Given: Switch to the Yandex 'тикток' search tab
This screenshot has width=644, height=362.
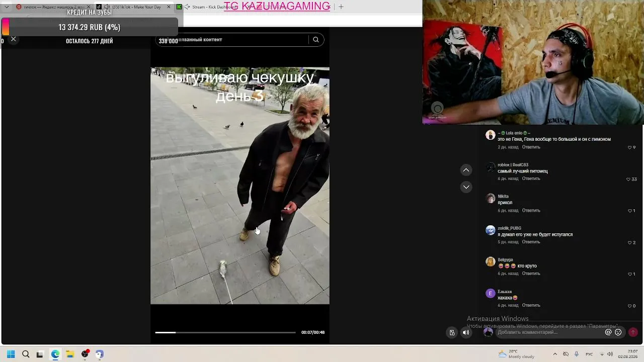Looking at the screenshot, I should (53, 7).
